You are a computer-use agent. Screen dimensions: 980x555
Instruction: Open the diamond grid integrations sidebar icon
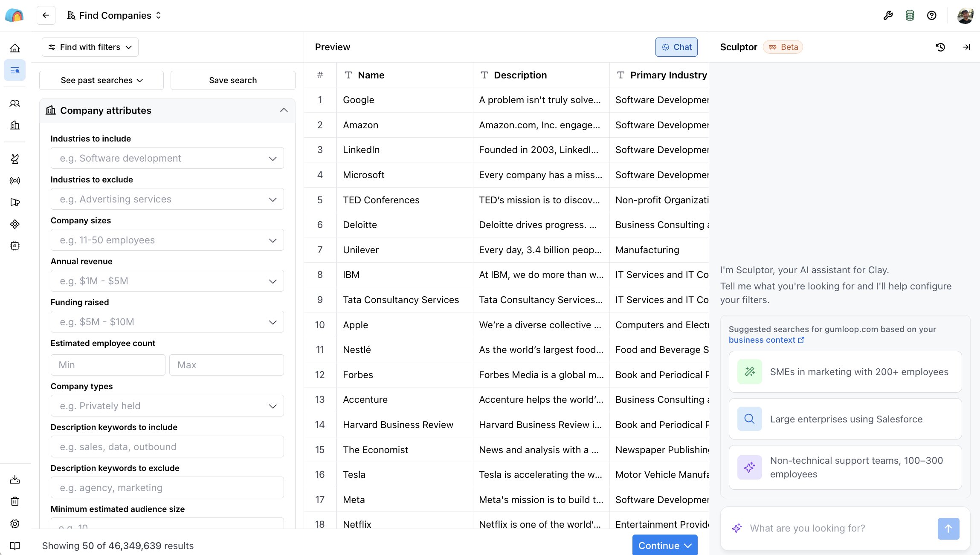(15, 224)
